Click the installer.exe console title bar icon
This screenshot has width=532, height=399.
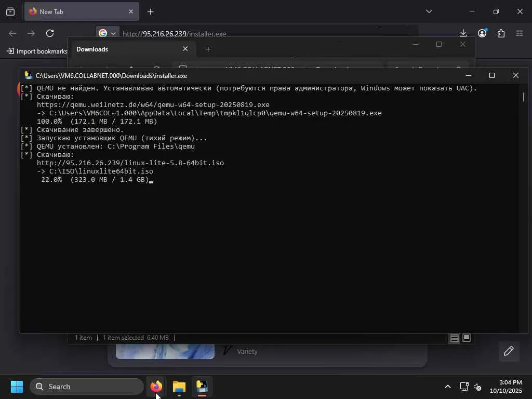(x=29, y=75)
